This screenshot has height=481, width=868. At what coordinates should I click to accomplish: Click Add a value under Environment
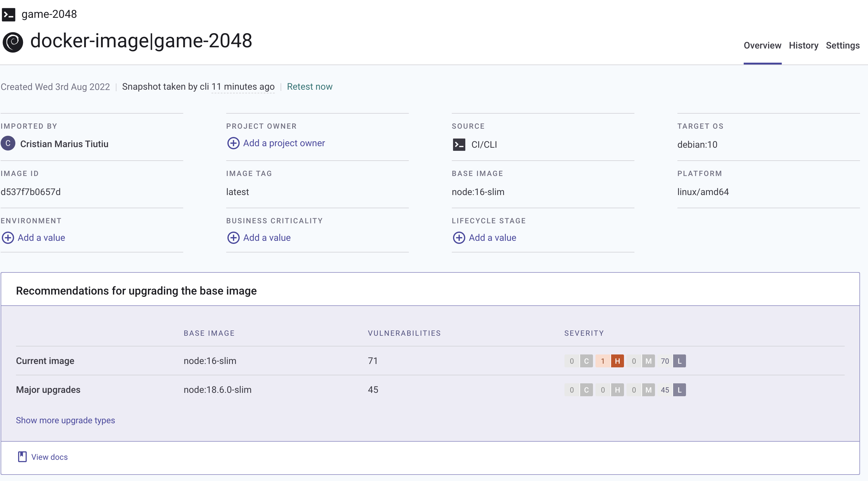41,237
